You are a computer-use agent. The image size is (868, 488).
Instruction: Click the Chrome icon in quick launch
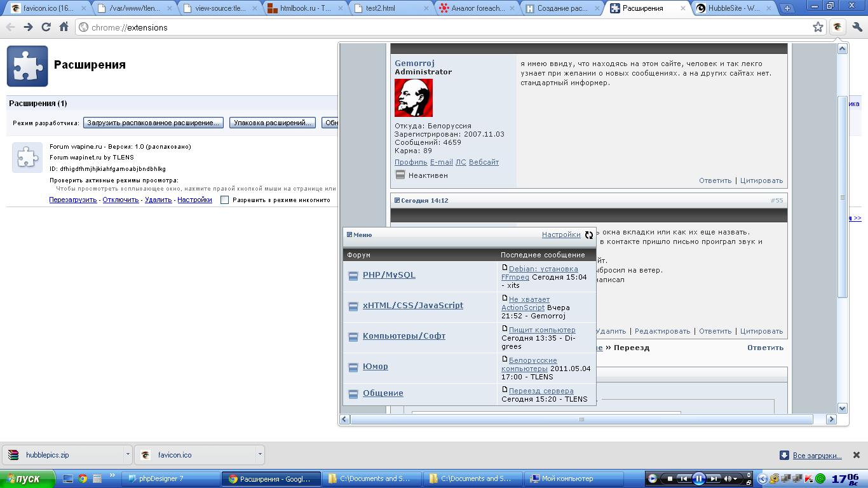(83, 479)
